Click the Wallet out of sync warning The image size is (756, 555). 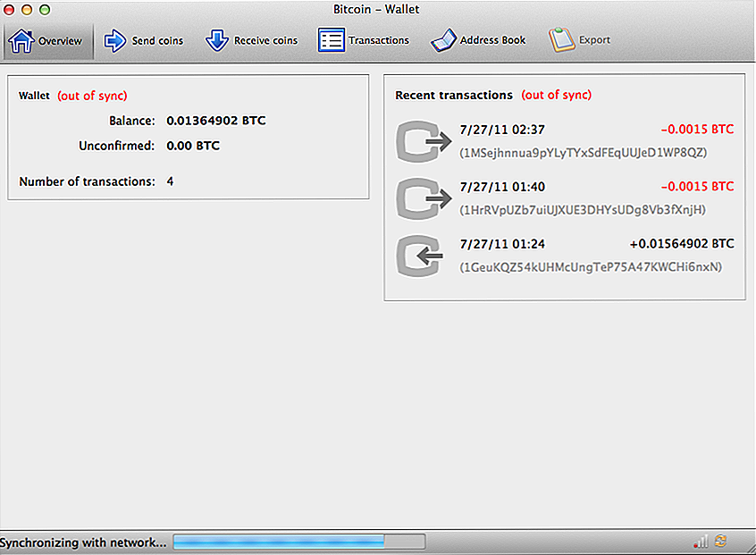point(92,96)
